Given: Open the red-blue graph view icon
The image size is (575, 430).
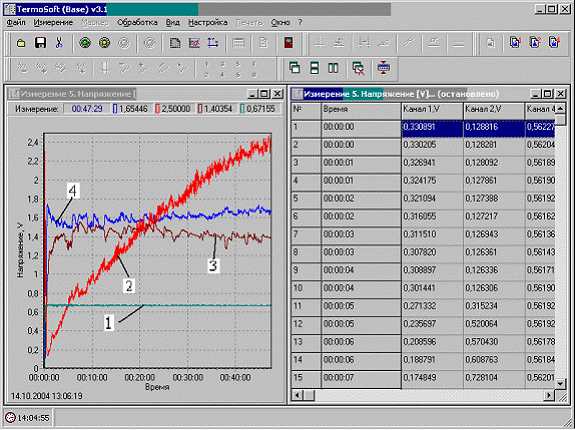Looking at the screenshot, I should (x=194, y=43).
